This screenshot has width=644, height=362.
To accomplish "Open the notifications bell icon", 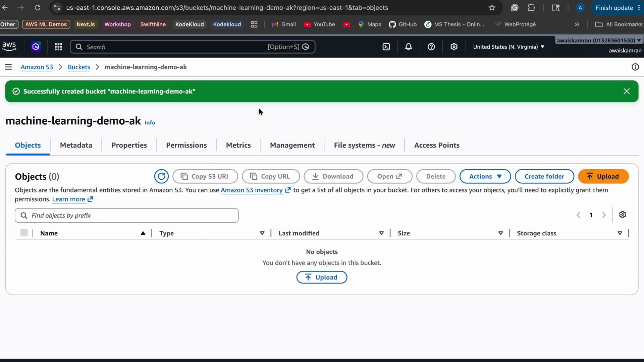I will tap(409, 47).
